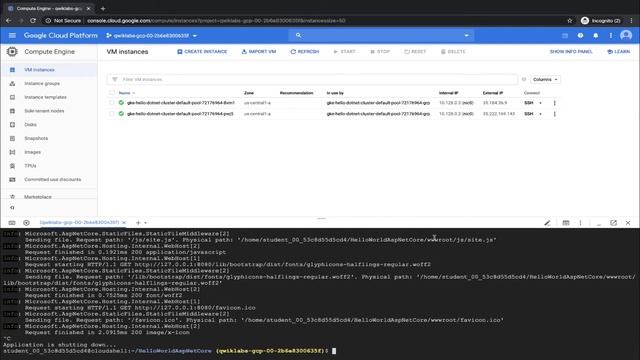Viewport: 640px width, 360px height.
Task: Open the Learn panel
Action: (x=618, y=52)
